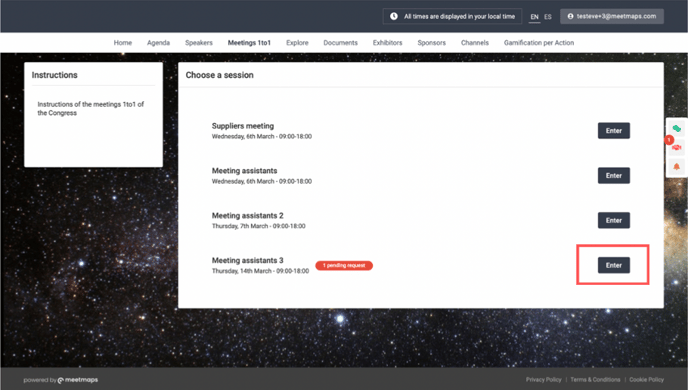Image resolution: width=688 pixels, height=390 pixels.
Task: Open the Privacy Policy link
Action: click(544, 379)
